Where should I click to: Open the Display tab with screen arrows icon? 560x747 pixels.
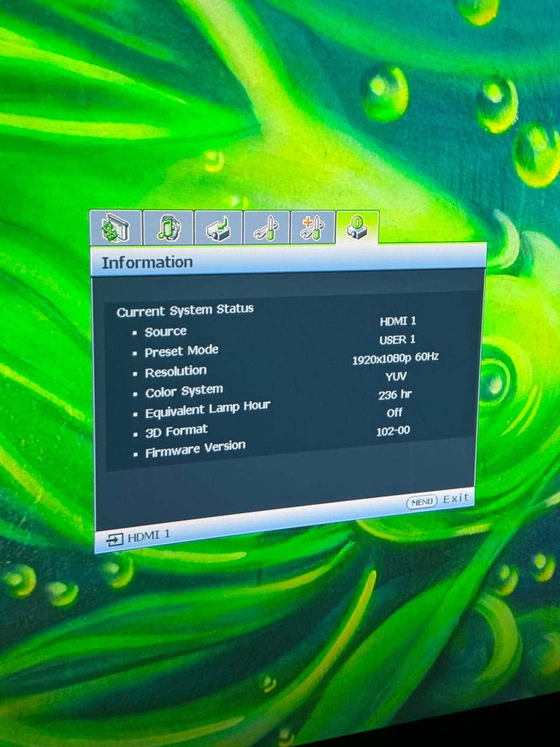pyautogui.click(x=116, y=227)
